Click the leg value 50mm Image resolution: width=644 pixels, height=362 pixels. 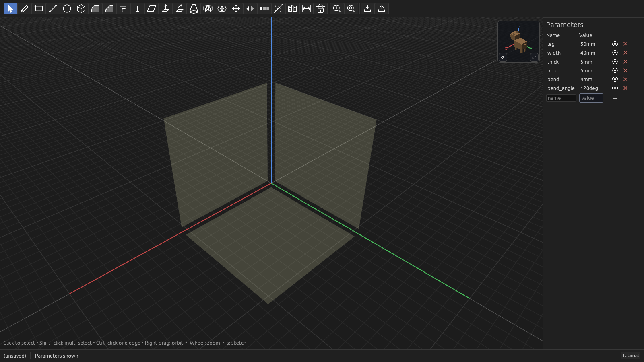(x=588, y=44)
